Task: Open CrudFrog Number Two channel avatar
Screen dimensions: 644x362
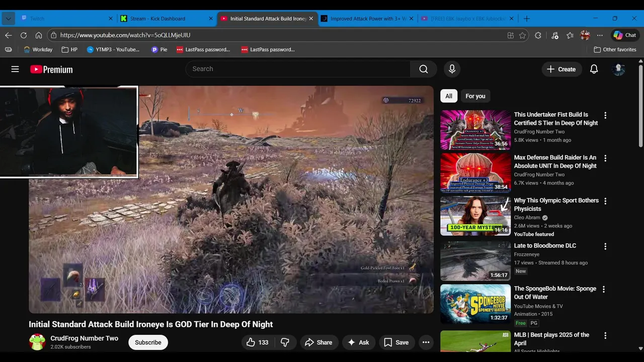Action: coord(37,342)
